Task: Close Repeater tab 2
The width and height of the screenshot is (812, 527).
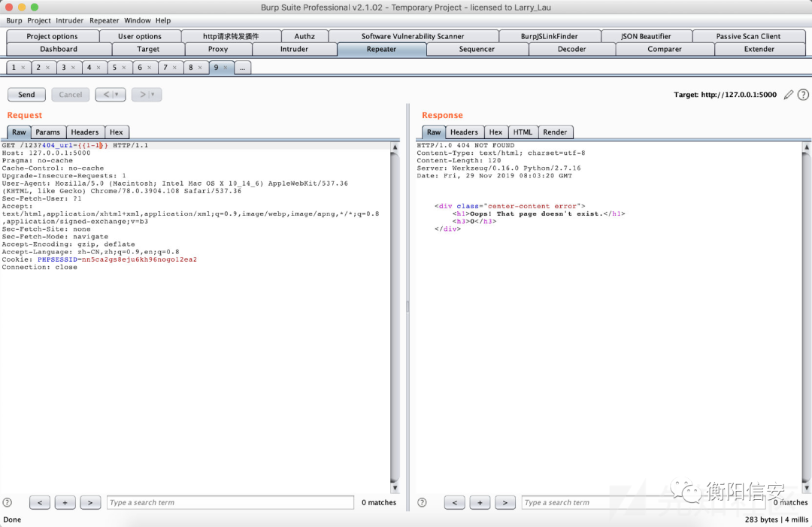Action: click(x=47, y=68)
